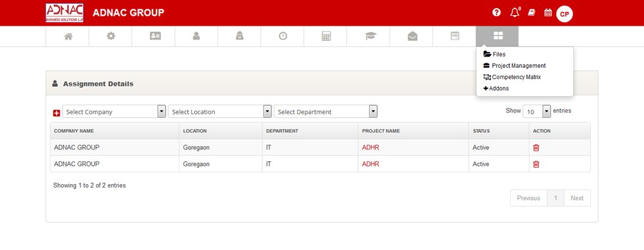Choose Addons from the modules menu

coord(496,88)
